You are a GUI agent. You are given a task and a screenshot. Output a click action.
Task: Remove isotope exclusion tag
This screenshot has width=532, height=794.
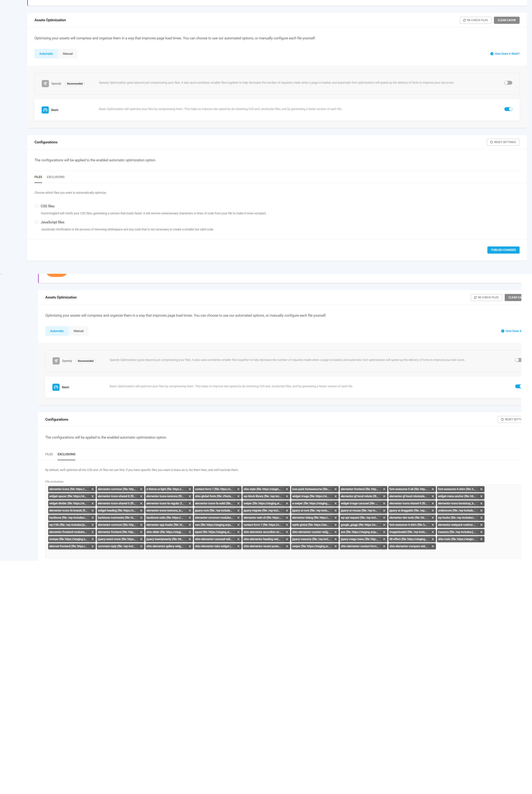click(92, 539)
